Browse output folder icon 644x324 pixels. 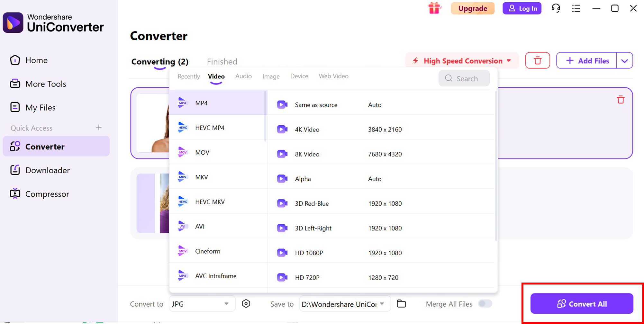point(401,304)
